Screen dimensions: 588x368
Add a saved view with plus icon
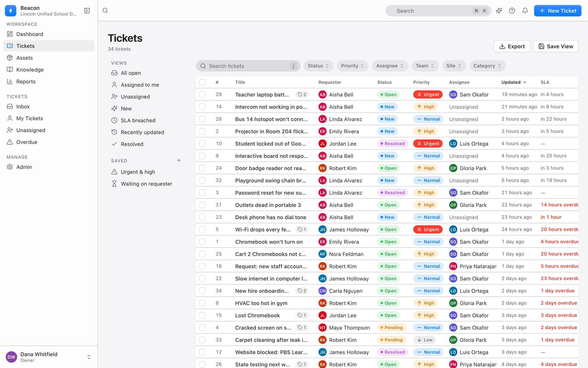point(179,160)
